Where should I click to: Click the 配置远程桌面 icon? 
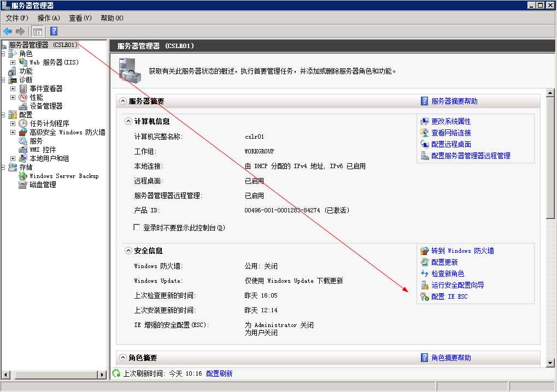coord(425,144)
